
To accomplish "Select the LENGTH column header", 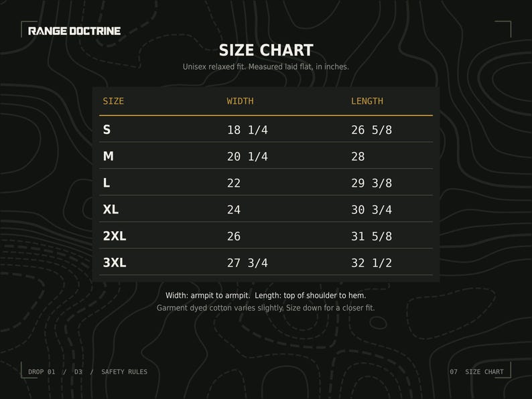I will coord(367,101).
